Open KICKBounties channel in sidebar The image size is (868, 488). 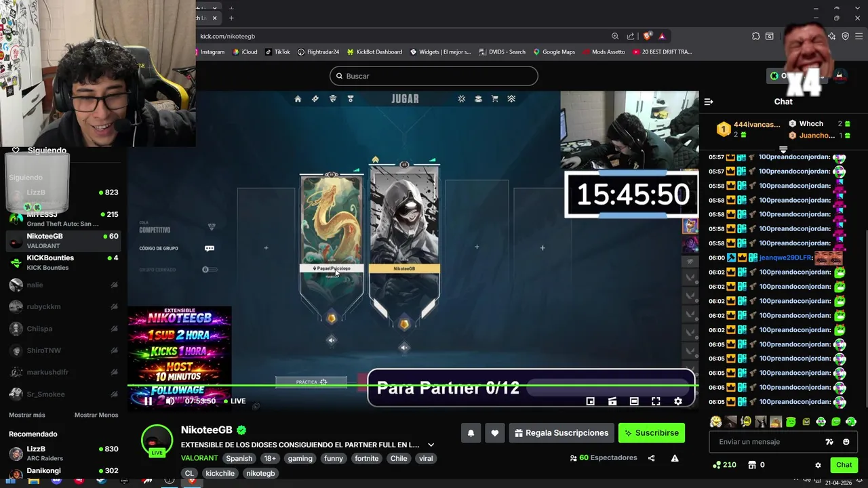click(64, 262)
